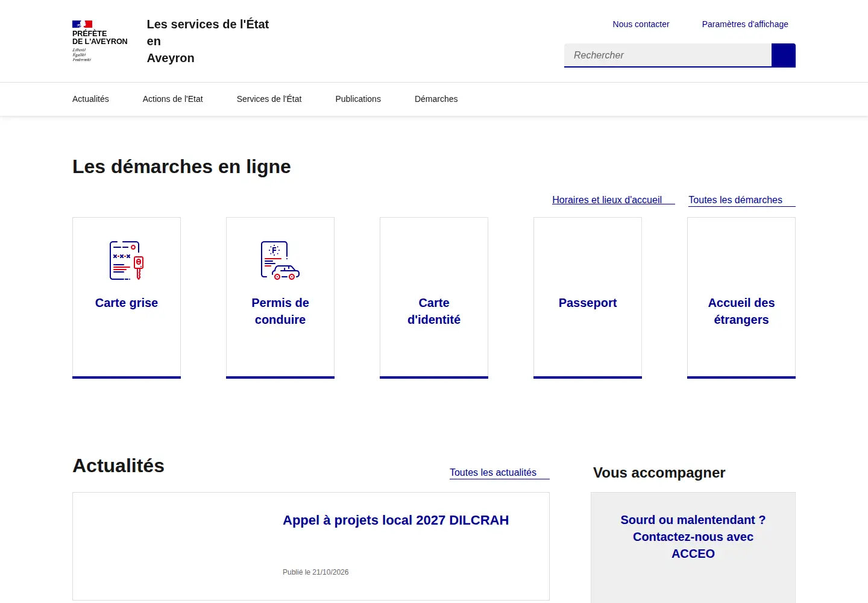Open the Actions de l'Etat menu
The image size is (868, 603).
pos(173,99)
